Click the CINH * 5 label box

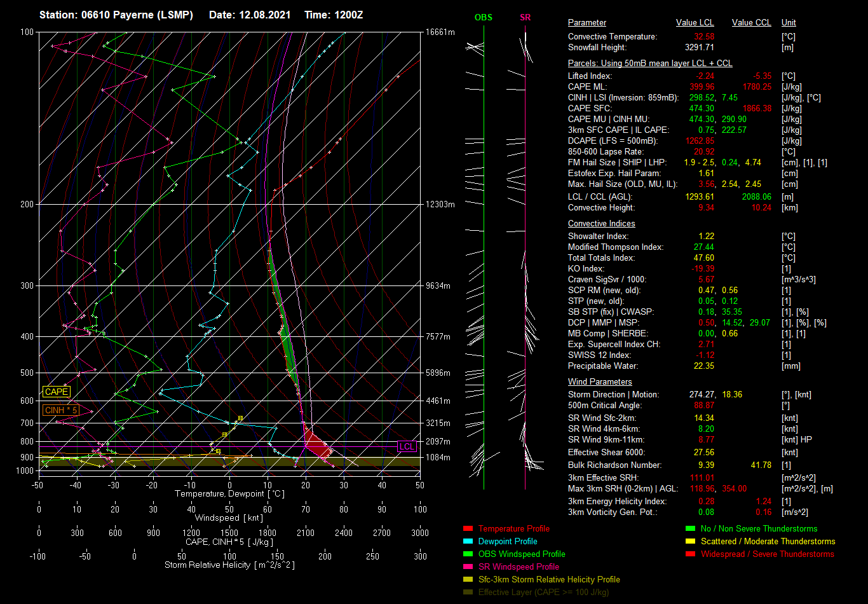coord(61,410)
